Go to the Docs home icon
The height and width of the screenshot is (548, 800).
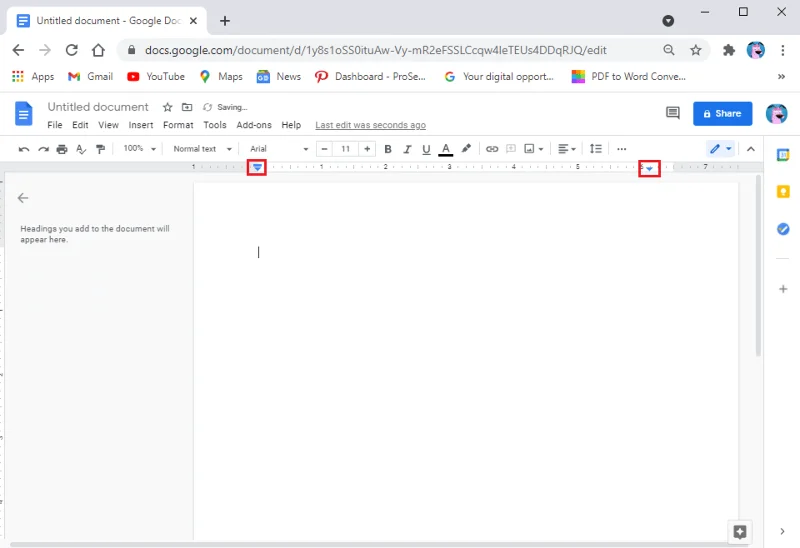[x=23, y=113]
